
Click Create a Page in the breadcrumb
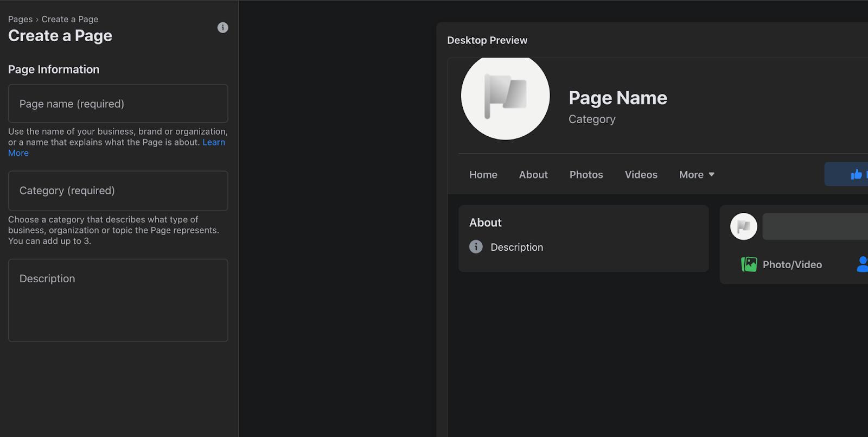(x=70, y=19)
